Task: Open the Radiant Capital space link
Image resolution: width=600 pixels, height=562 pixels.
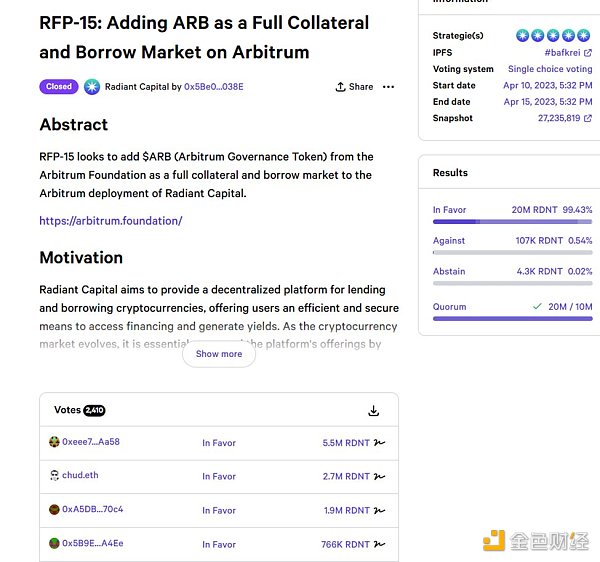Action: pos(137,87)
